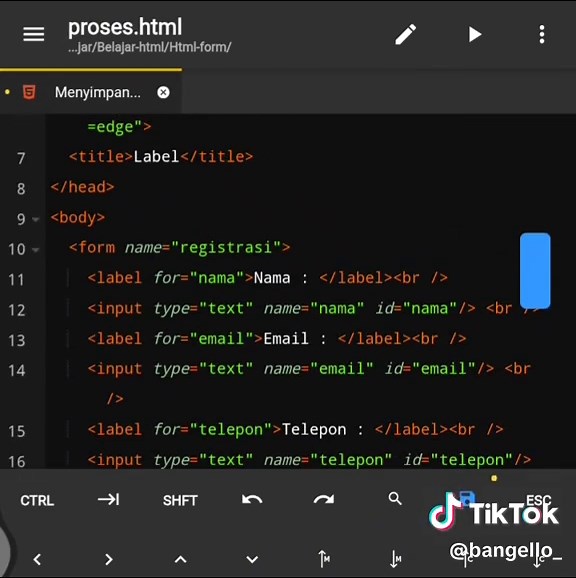This screenshot has height=578, width=576.
Task: Select line number 14 in gutter
Action: point(17,370)
